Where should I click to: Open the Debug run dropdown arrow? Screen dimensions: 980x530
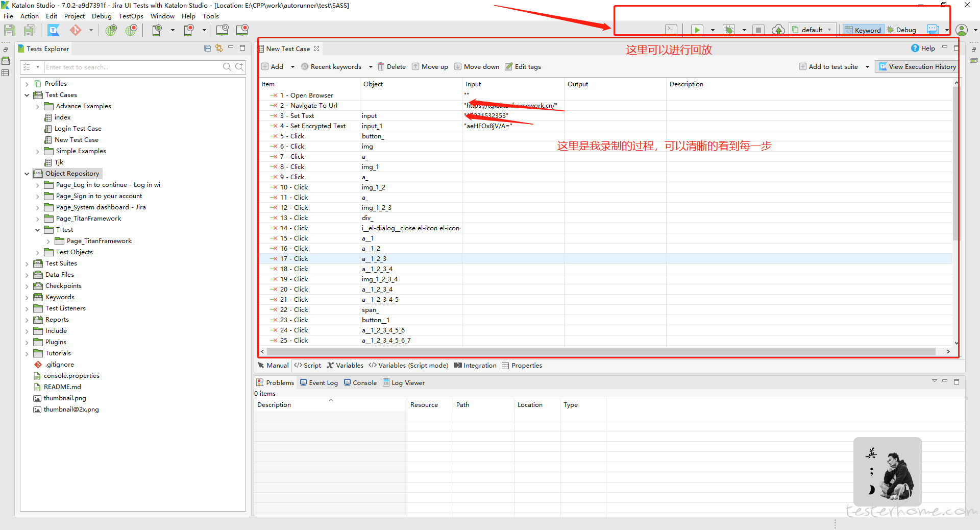[x=744, y=30]
